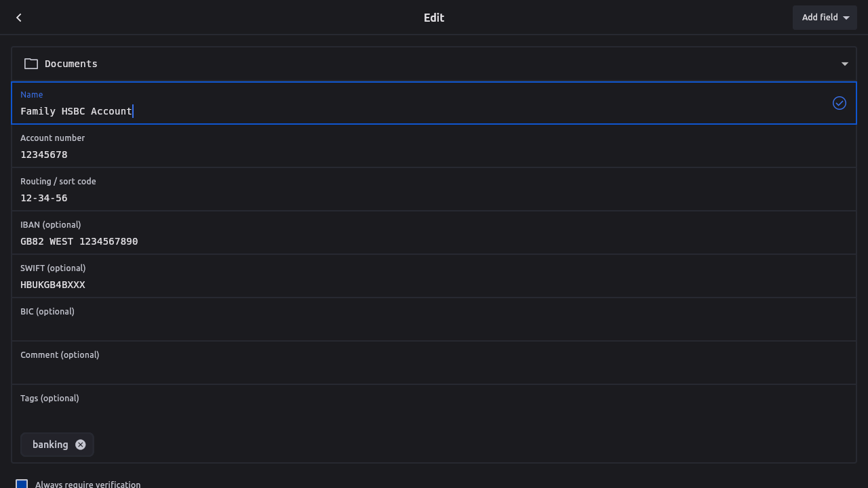Click the Name field text

[x=76, y=111]
